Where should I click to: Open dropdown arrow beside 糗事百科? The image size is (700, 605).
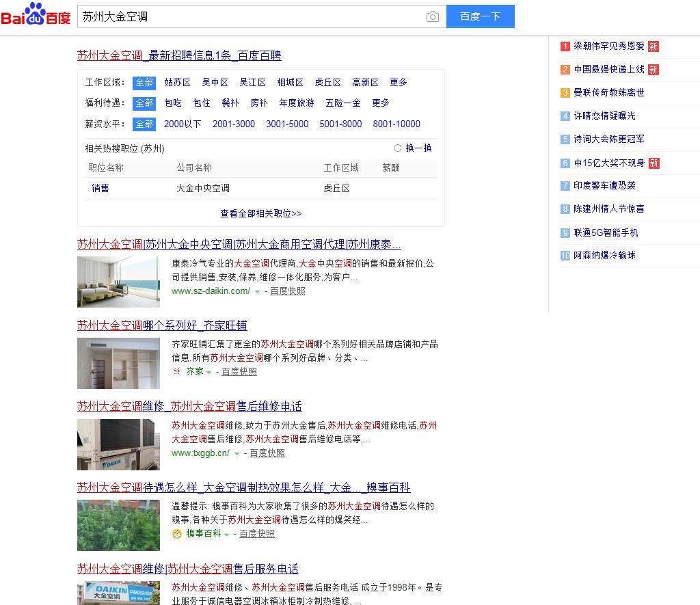click(226, 535)
